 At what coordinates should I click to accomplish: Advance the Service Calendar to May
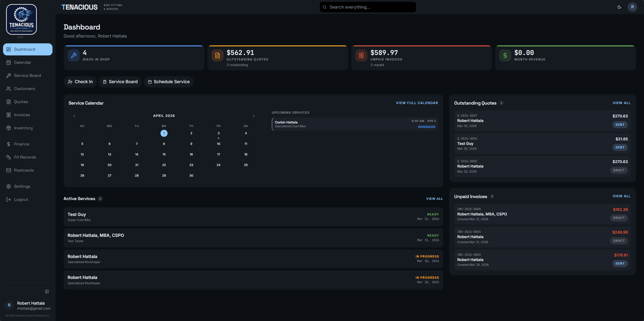coord(254,116)
